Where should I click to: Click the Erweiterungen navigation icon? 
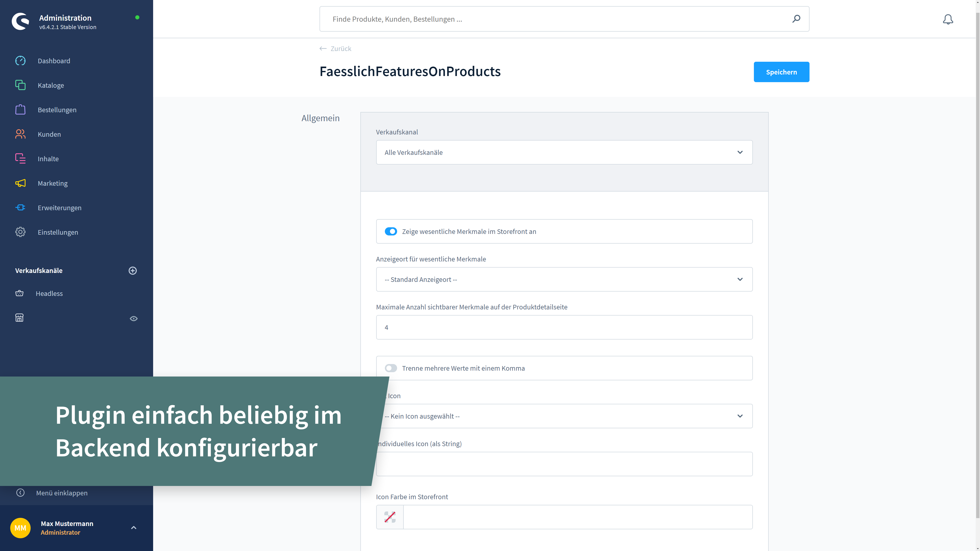[x=20, y=207]
